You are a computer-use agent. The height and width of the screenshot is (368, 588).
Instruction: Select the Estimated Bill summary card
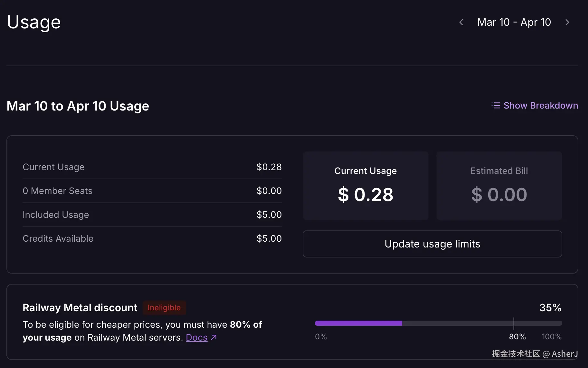coord(499,186)
